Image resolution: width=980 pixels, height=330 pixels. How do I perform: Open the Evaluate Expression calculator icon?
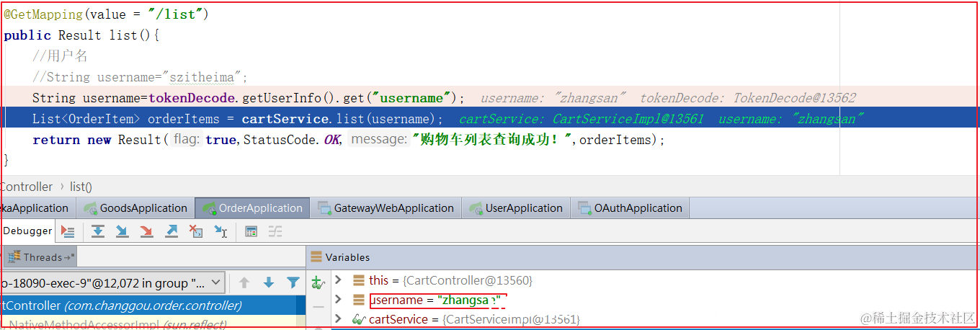point(251,231)
